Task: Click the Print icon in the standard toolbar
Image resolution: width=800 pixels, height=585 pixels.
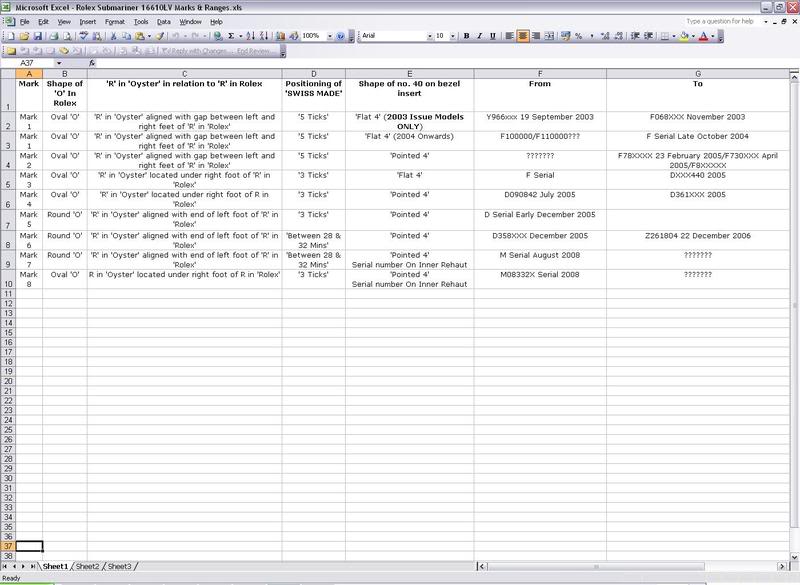Action: pyautogui.click(x=54, y=36)
